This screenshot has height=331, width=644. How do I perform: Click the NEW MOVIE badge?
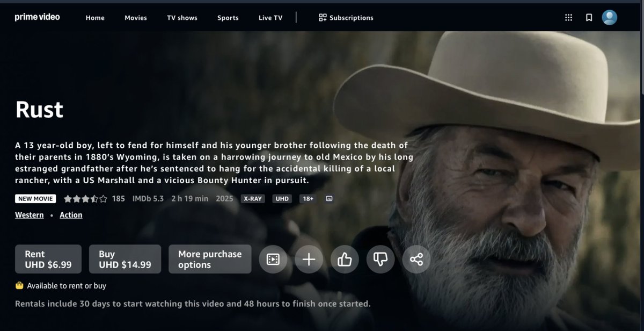[35, 199]
